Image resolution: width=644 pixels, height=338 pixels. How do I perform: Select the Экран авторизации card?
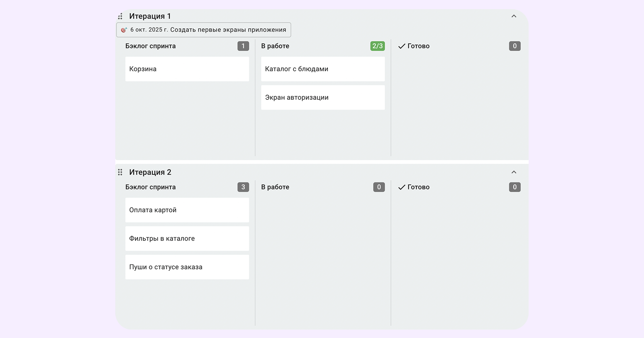(x=323, y=98)
